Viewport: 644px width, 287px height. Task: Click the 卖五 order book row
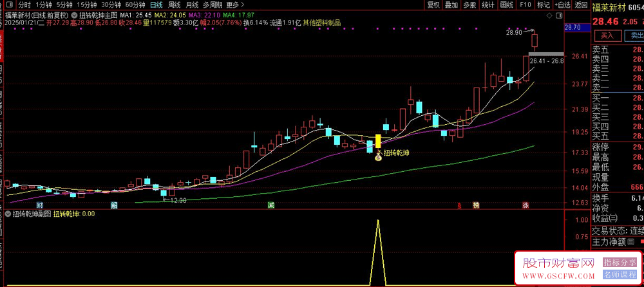(x=618, y=50)
